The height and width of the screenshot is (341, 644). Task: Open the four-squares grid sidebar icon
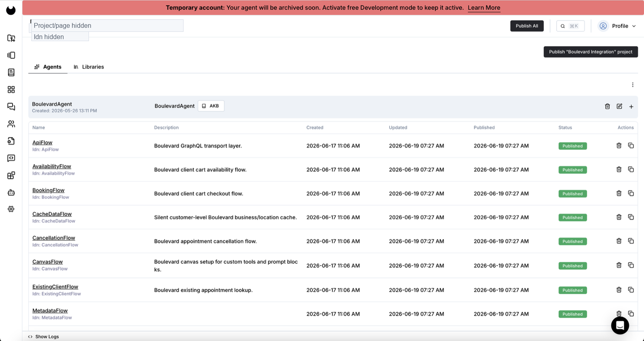click(x=11, y=89)
